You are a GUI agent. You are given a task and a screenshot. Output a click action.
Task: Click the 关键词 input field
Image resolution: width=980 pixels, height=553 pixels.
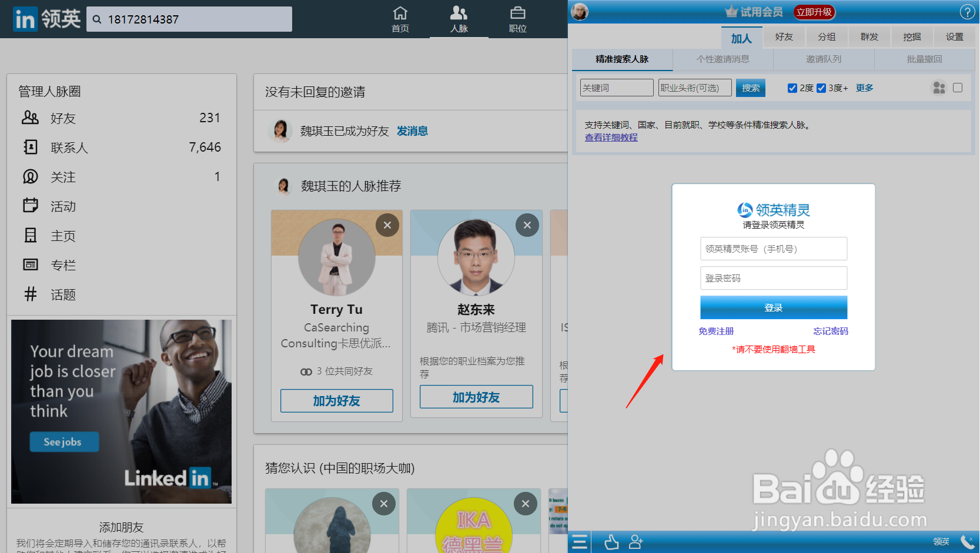(x=617, y=88)
